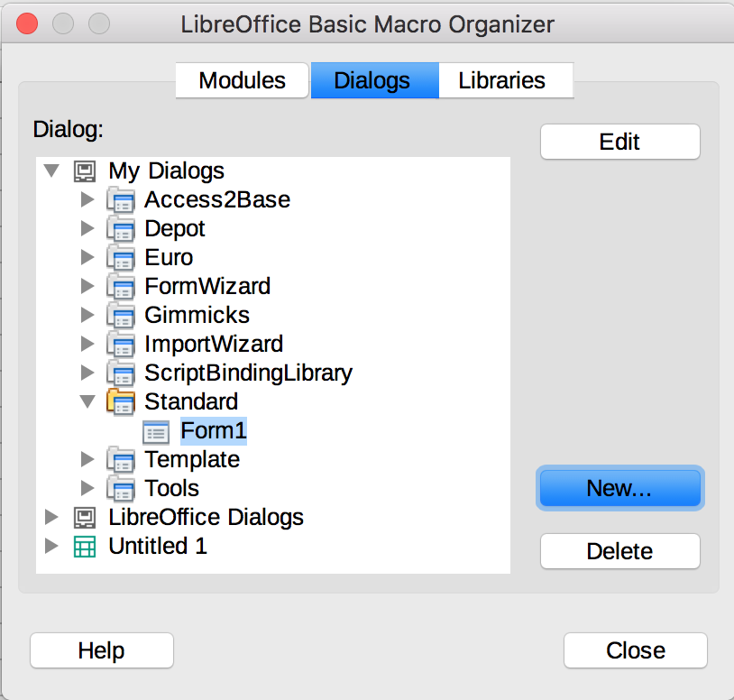
Task: Click the My Dialogs computer icon
Action: tap(85, 171)
